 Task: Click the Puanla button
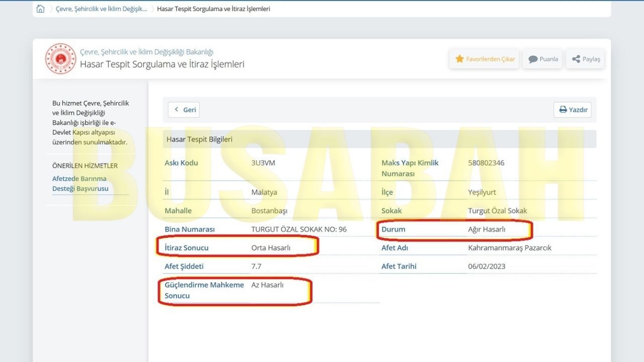tap(542, 59)
